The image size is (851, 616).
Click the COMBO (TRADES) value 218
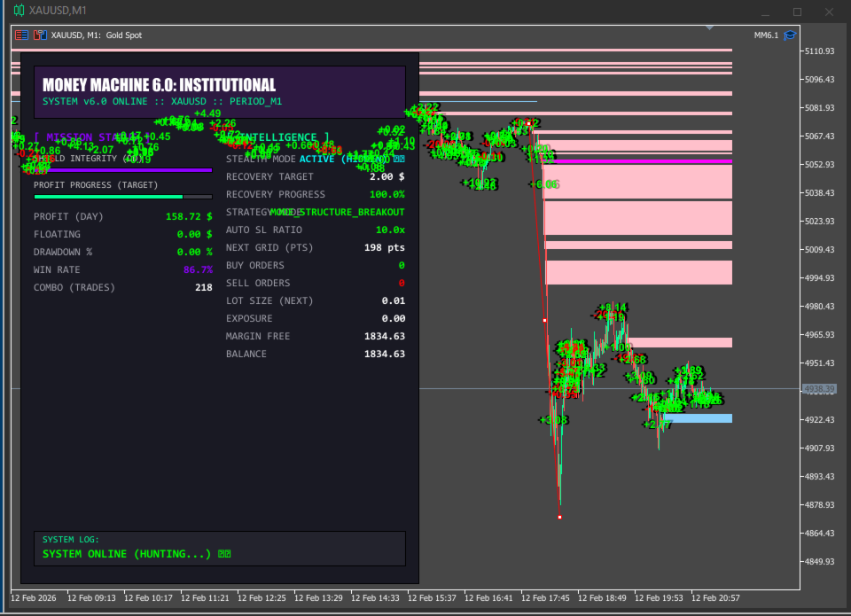pyautogui.click(x=204, y=288)
